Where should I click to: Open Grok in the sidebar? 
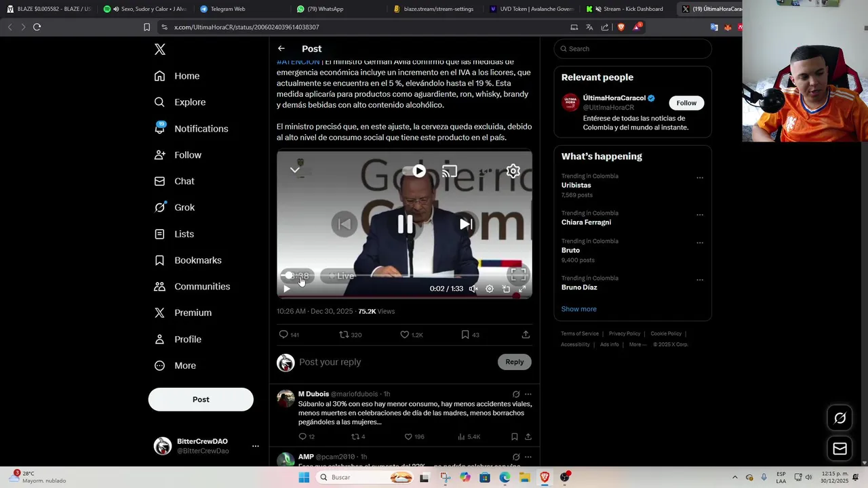click(x=174, y=207)
